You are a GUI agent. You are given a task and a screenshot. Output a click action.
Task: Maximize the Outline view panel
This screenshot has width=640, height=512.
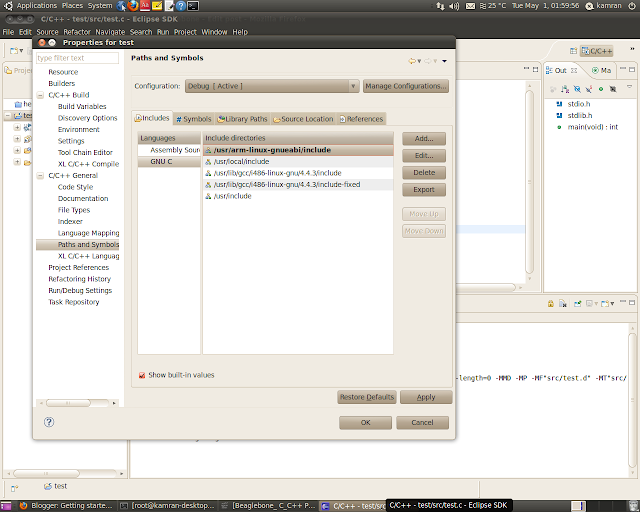(x=632, y=70)
